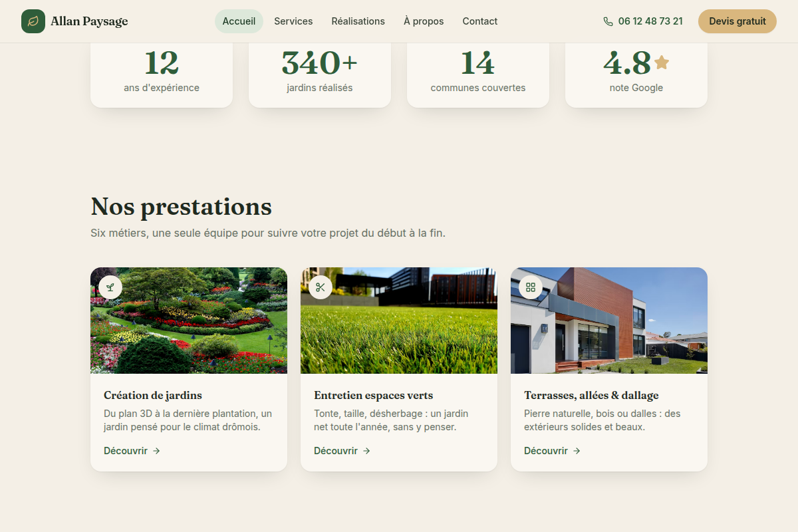The height and width of the screenshot is (532, 798).
Task: Call the number 06 12 48 73 21
Action: [x=650, y=21]
